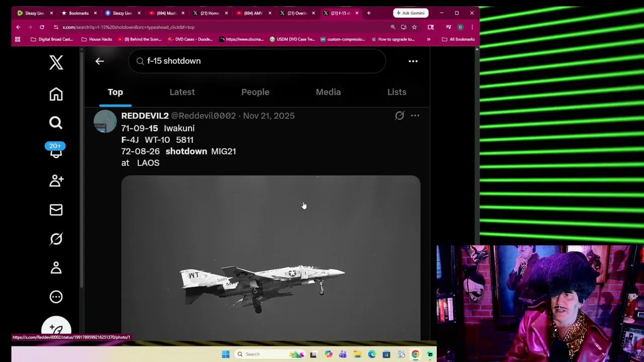
Task: Switch to the Lists tab
Action: (x=397, y=92)
